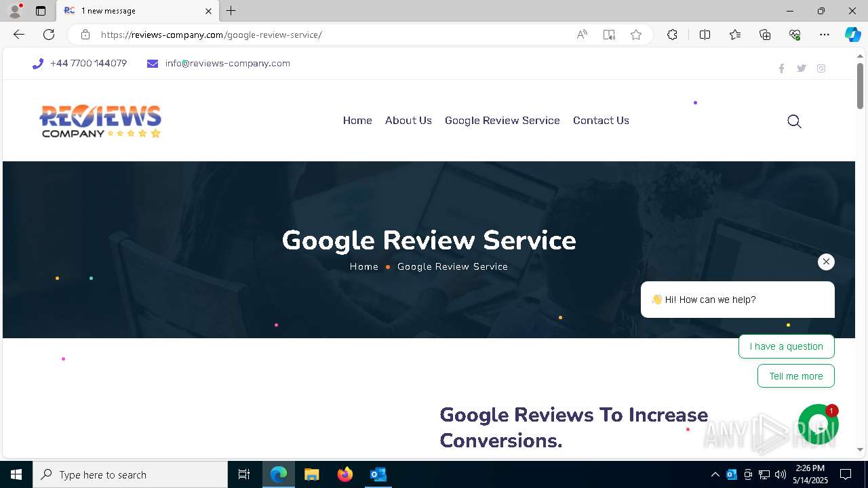The image size is (868, 488).
Task: Click scrollbar down arrow
Action: click(860, 449)
